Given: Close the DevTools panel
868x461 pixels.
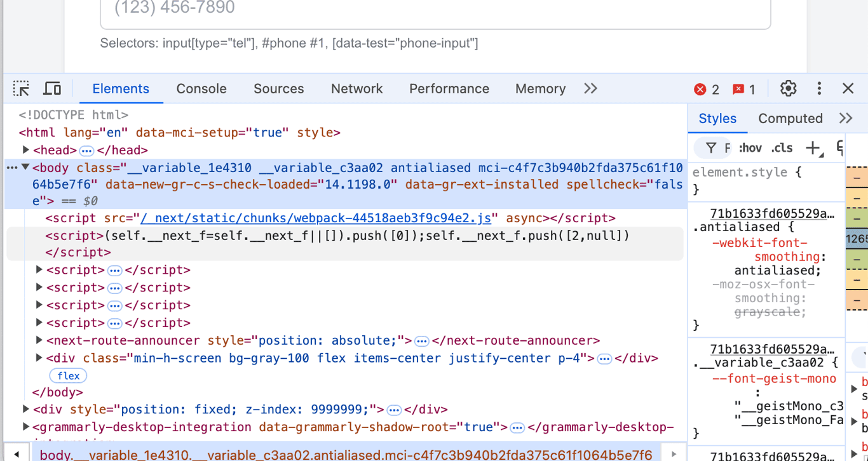Looking at the screenshot, I should coord(848,89).
